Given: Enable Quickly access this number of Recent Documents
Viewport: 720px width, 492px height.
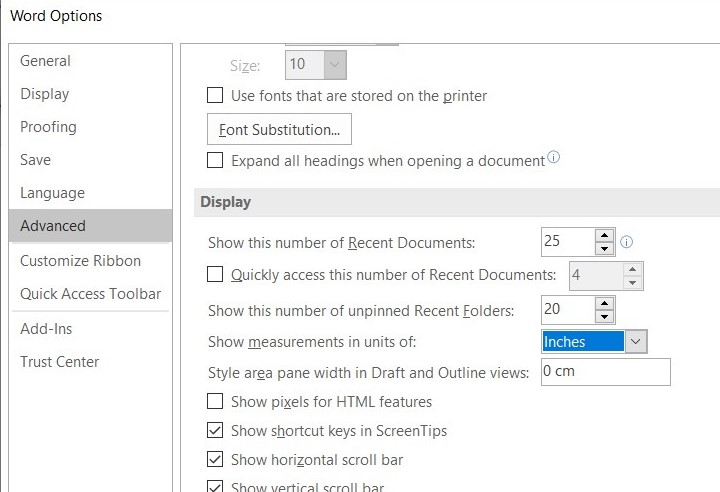Looking at the screenshot, I should 215,274.
